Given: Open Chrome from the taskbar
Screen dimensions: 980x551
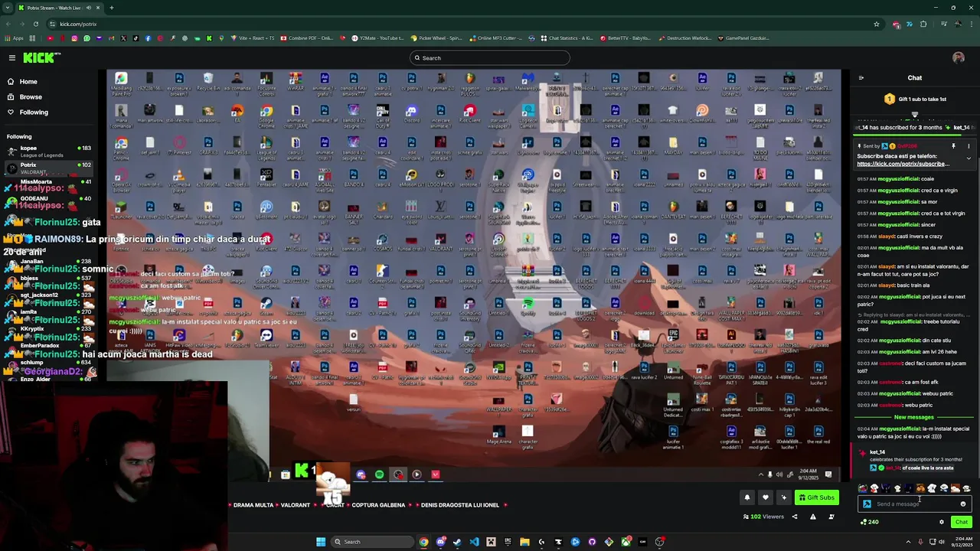Looking at the screenshot, I should click(x=423, y=542).
